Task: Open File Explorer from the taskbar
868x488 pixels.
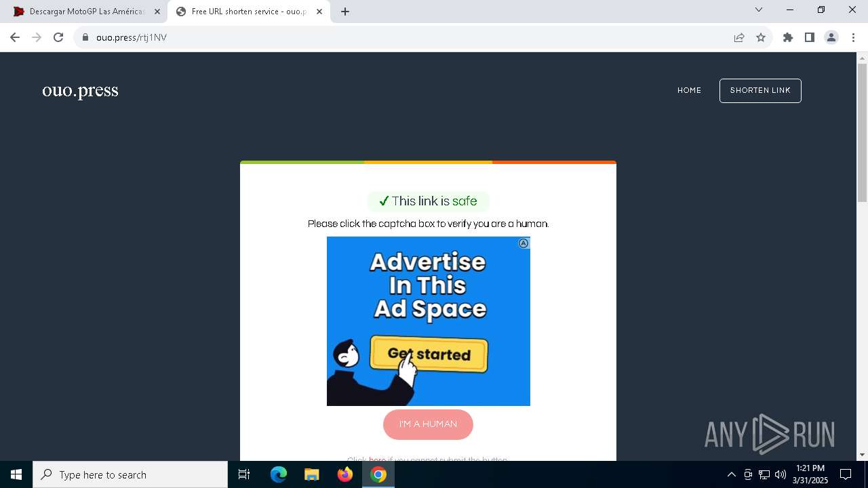Action: pyautogui.click(x=311, y=474)
